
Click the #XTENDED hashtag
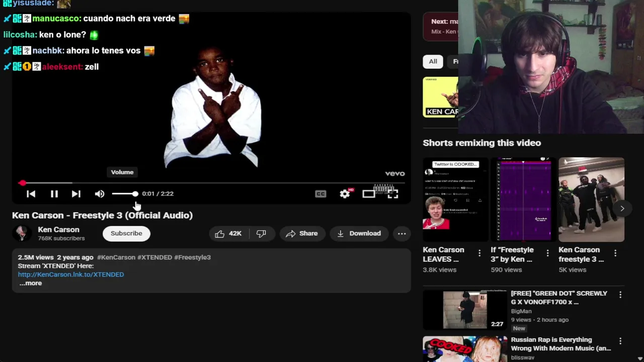tap(154, 257)
